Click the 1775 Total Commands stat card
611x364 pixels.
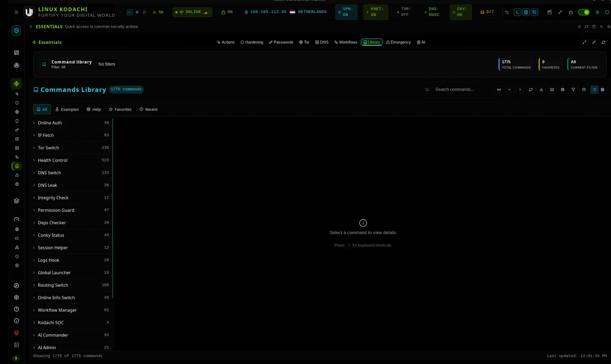[516, 64]
